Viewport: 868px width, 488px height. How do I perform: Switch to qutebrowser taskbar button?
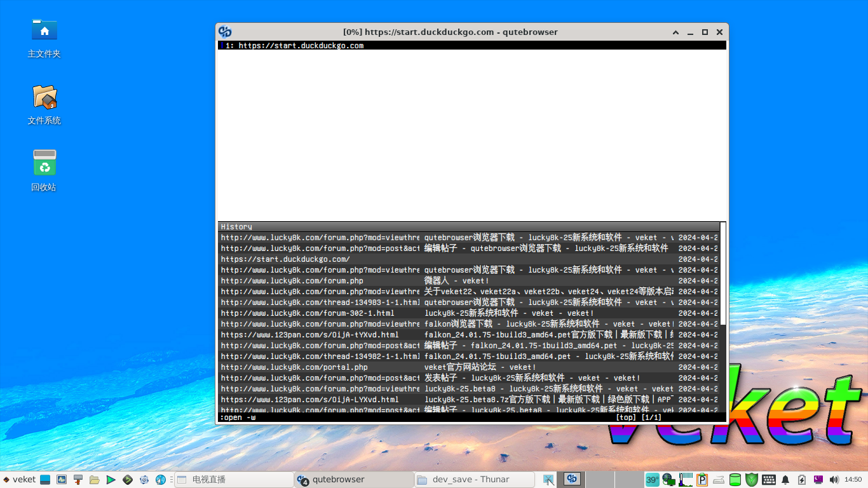[354, 480]
